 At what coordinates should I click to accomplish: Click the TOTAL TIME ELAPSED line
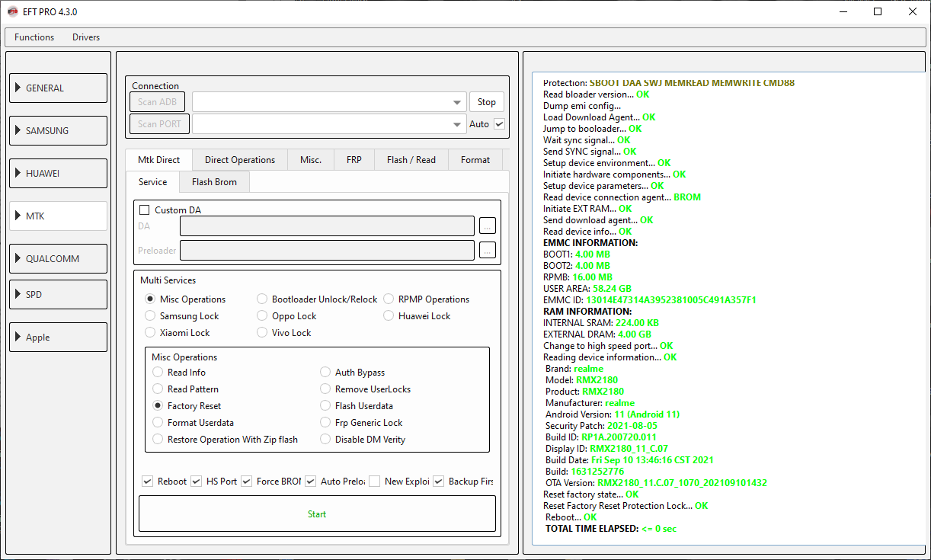611,529
